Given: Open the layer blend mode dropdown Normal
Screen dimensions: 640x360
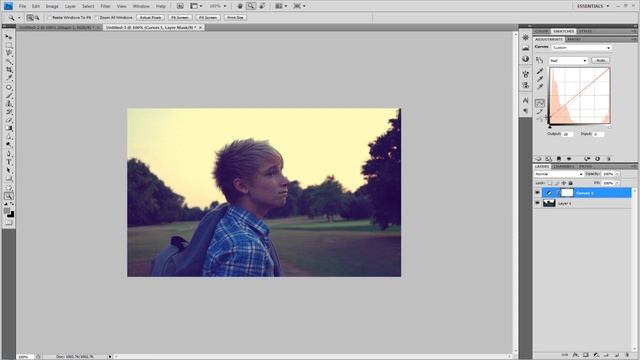Looking at the screenshot, I should [558, 174].
